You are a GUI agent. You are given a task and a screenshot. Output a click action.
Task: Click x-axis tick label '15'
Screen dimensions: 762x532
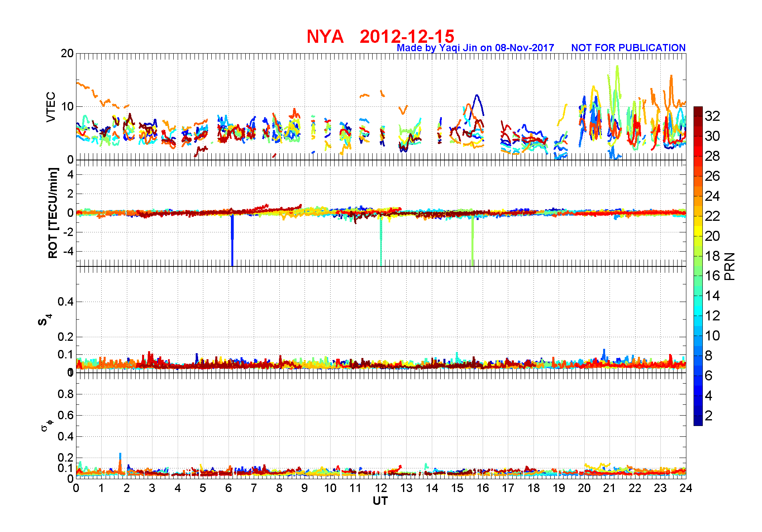click(x=457, y=488)
